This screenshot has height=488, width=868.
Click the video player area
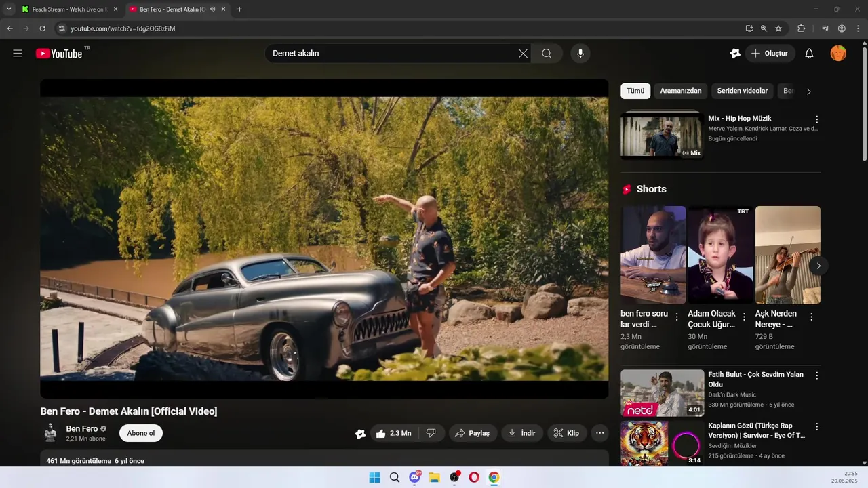pos(324,239)
